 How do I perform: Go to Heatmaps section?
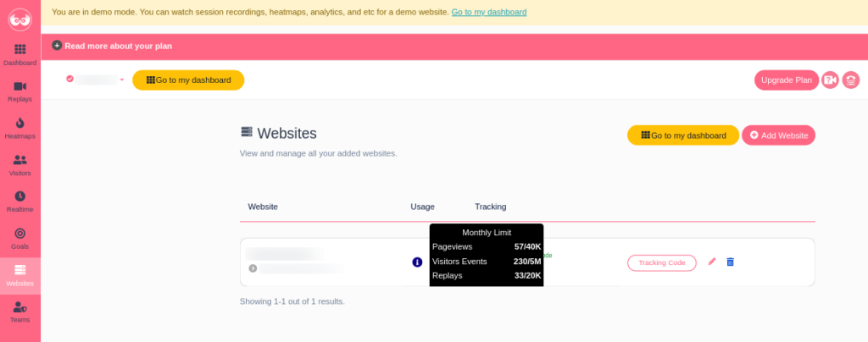coord(20,128)
